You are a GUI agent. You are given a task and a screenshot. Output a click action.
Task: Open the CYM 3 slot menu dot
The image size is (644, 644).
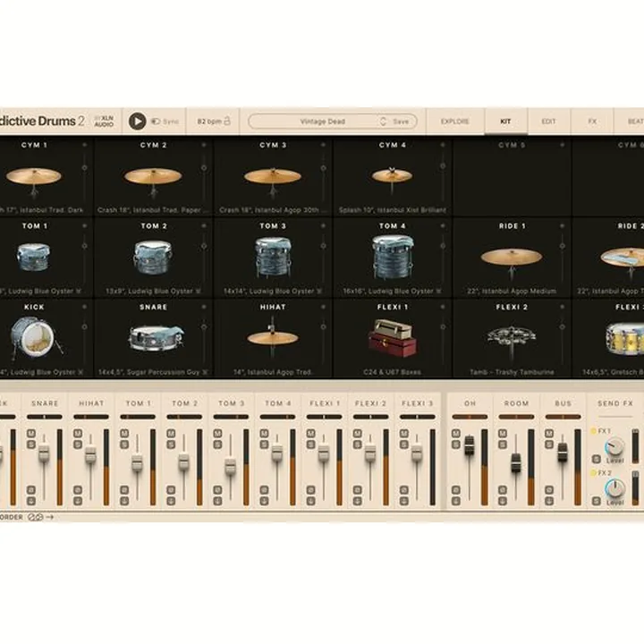click(x=323, y=145)
